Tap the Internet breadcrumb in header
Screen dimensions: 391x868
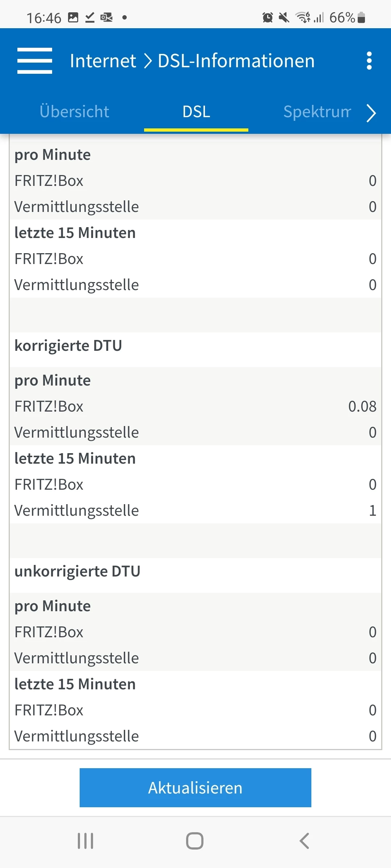click(x=103, y=61)
